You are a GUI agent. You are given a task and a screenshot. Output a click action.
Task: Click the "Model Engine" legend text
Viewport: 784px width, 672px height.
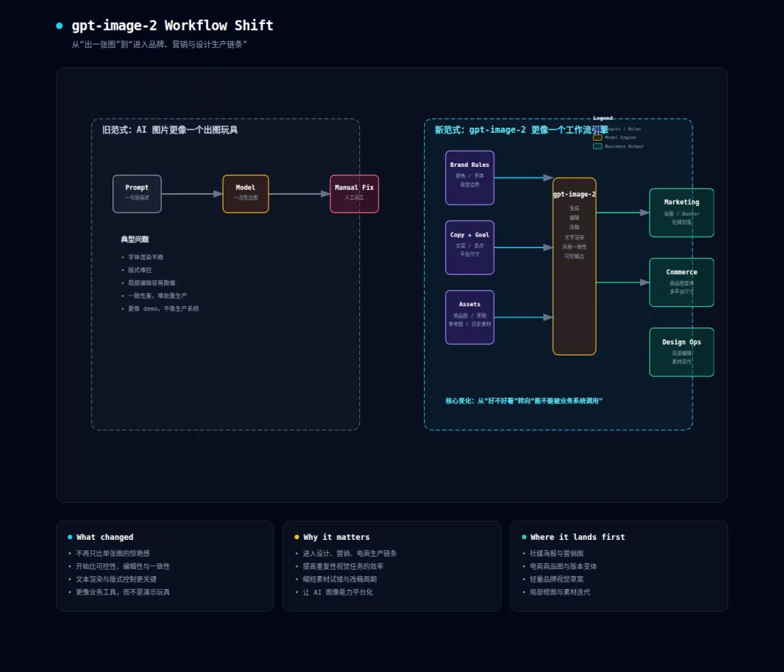coord(621,137)
